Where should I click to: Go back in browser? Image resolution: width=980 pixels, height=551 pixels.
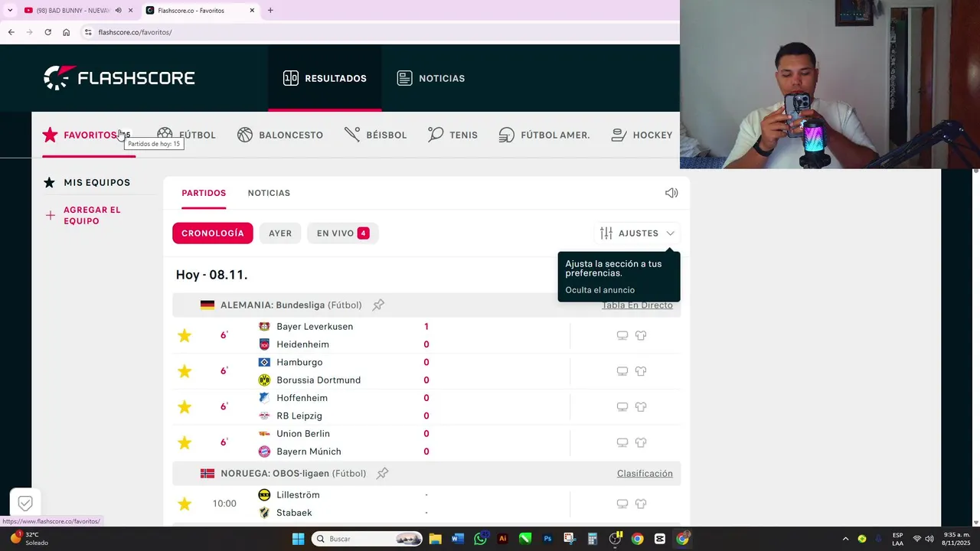tap(11, 32)
